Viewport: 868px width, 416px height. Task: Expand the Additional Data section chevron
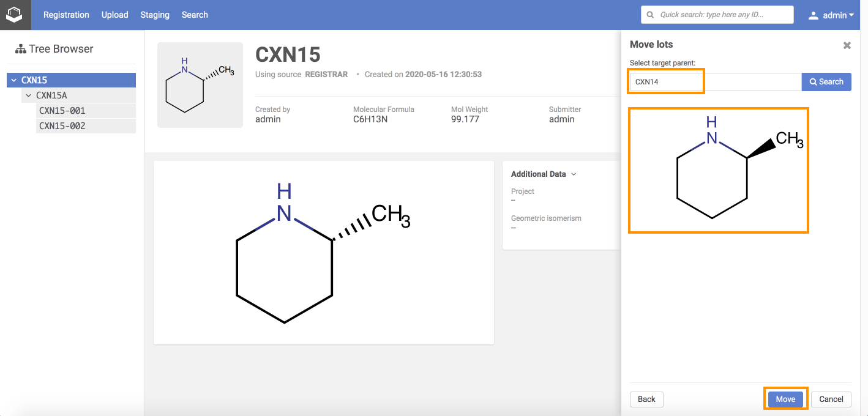(x=574, y=174)
